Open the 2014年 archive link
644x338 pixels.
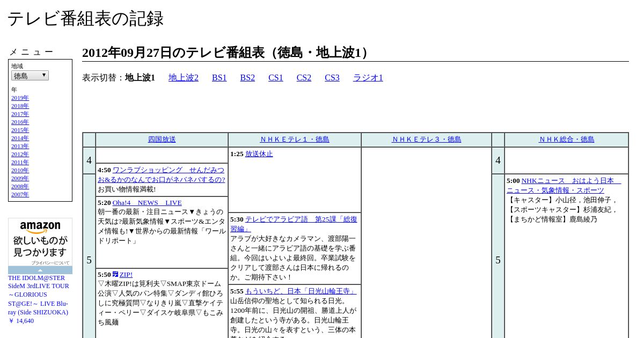pos(20,138)
